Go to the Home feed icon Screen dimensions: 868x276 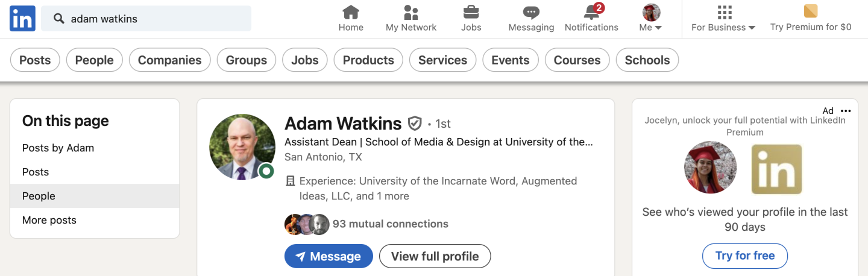pyautogui.click(x=351, y=12)
